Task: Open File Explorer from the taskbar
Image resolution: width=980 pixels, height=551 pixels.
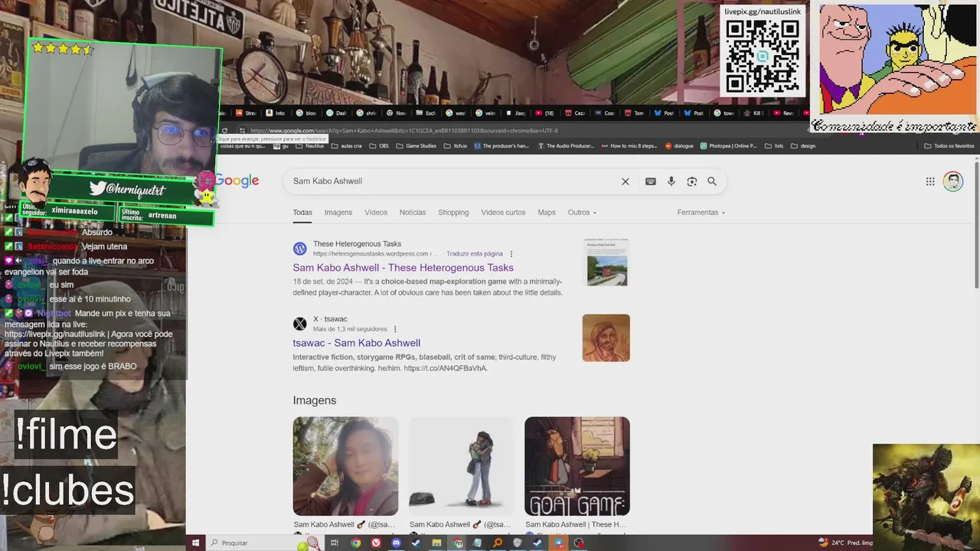Action: click(436, 543)
